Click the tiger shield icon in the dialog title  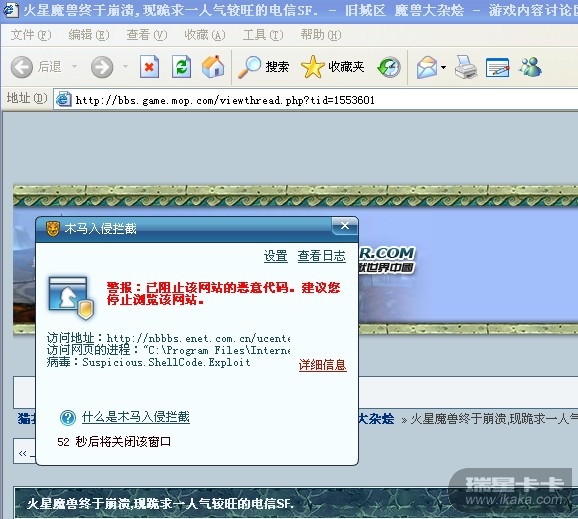pos(53,229)
